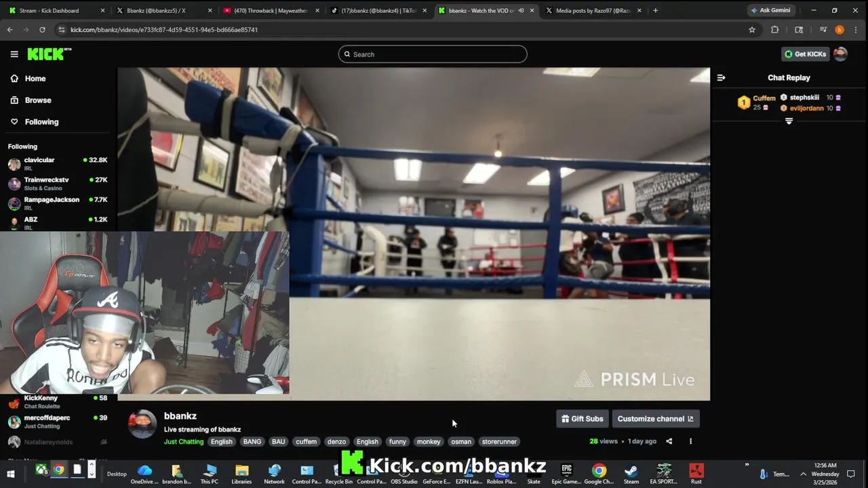Open Recycle Bin from taskbar
868x488 pixels.
click(339, 474)
